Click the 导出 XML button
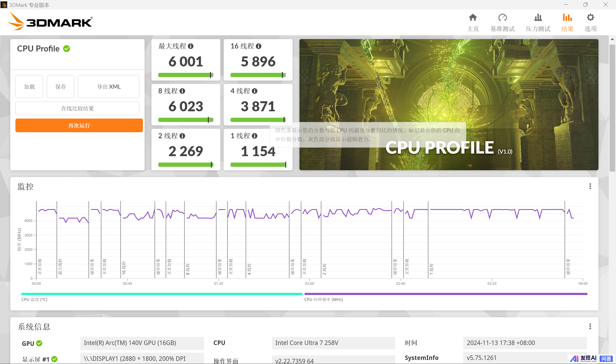 pos(108,87)
